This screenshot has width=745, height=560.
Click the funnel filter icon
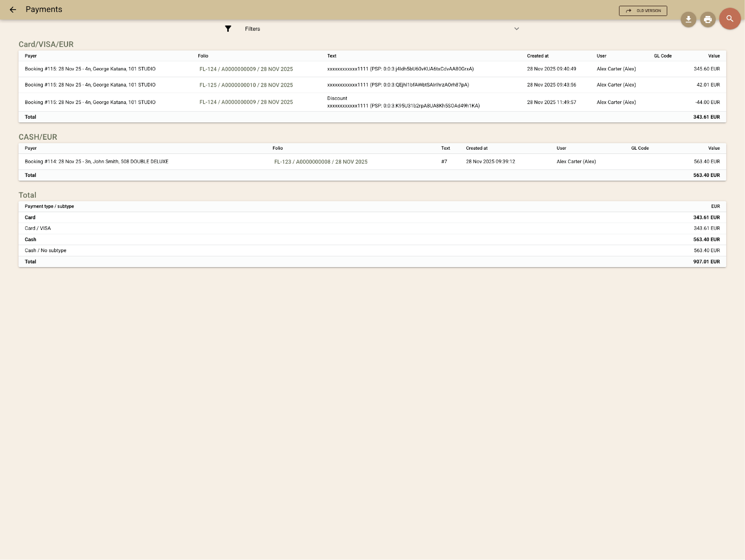228,29
